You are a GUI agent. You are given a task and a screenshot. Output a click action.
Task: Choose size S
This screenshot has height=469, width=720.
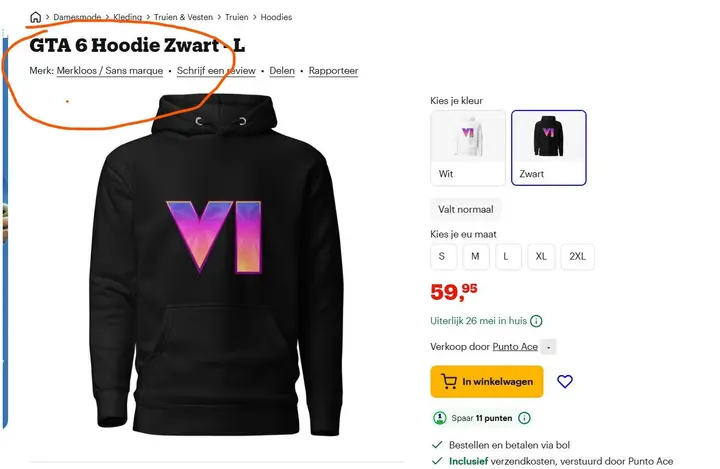pyautogui.click(x=444, y=256)
